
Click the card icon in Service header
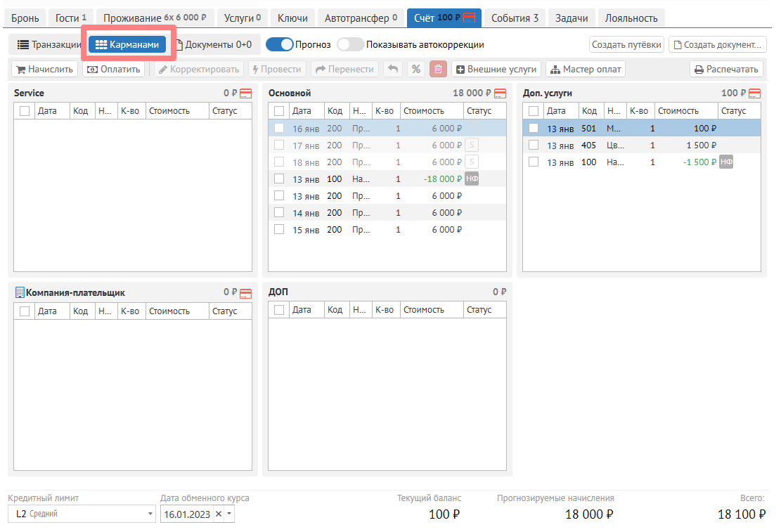click(x=245, y=93)
